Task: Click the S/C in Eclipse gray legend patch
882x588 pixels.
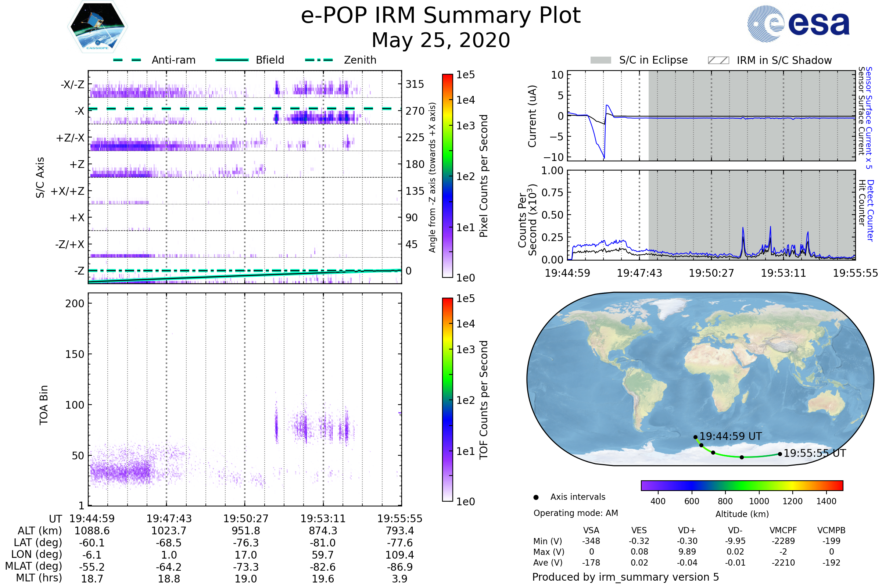Action: coord(600,60)
